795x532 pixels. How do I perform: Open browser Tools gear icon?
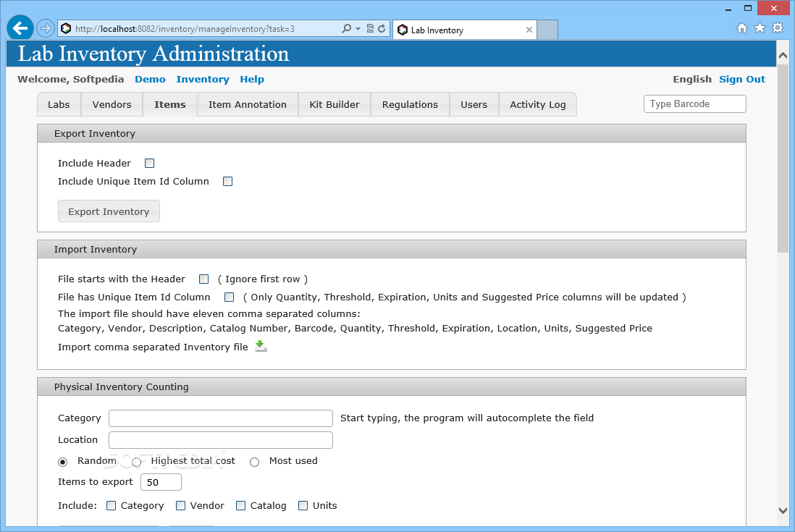pyautogui.click(x=777, y=28)
